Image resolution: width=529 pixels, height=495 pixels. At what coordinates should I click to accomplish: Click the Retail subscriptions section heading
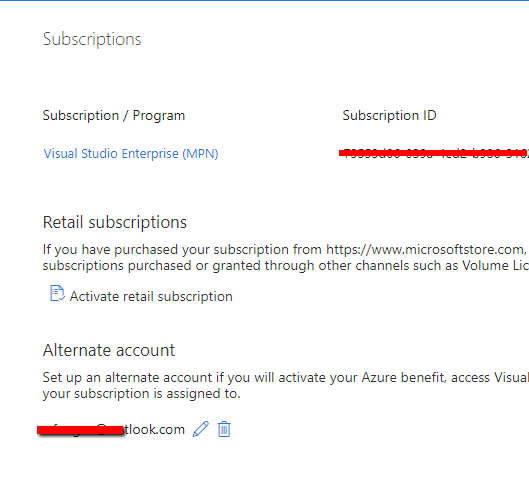pos(115,222)
